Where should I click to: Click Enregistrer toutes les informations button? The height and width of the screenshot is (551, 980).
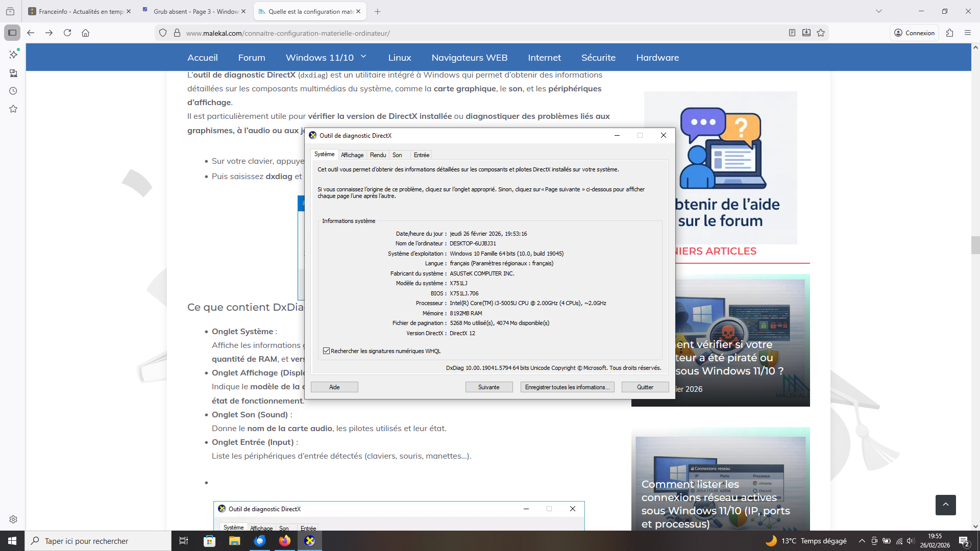tap(567, 387)
